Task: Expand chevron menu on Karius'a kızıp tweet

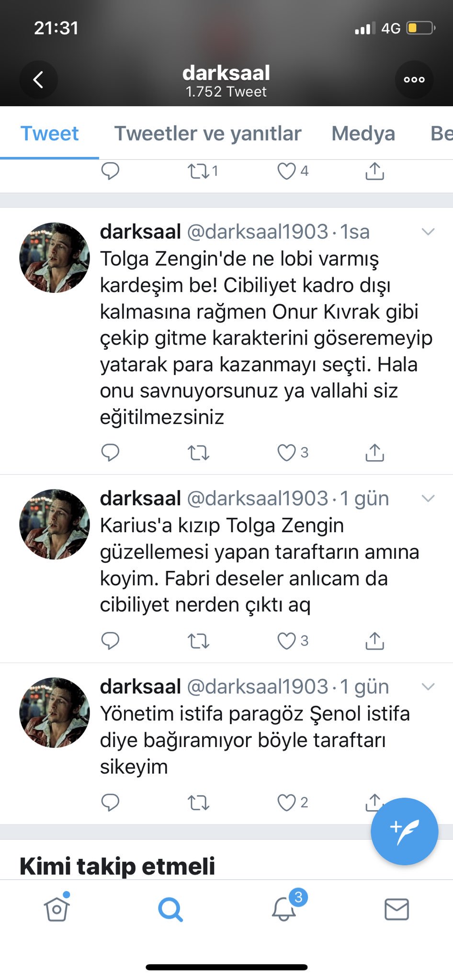Action: coord(428,499)
